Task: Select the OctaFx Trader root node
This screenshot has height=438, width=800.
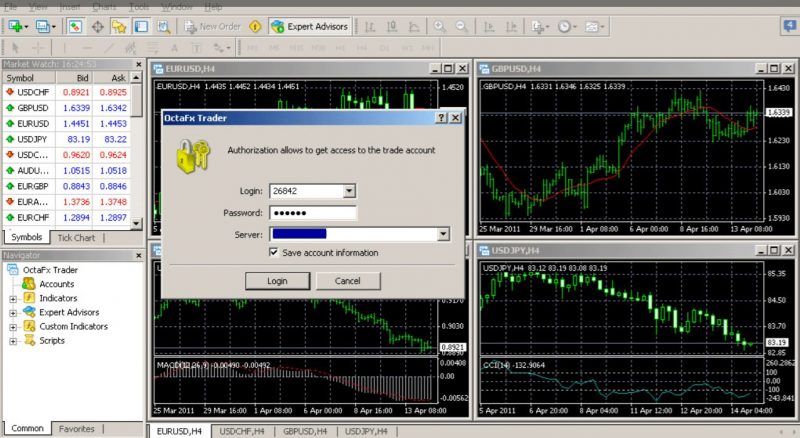Action: (x=50, y=270)
